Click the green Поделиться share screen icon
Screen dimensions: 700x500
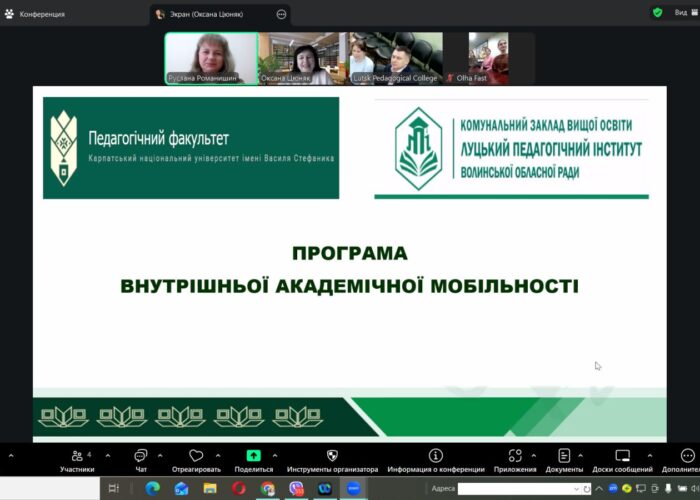pos(253,456)
